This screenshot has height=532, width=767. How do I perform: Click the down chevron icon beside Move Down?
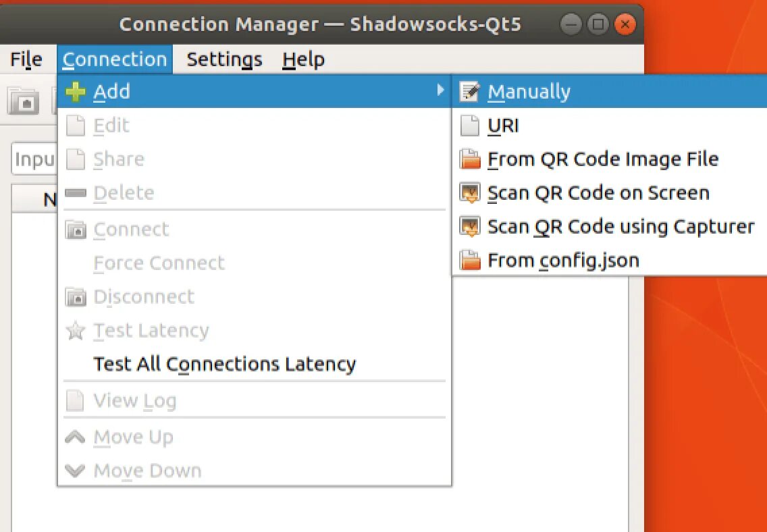tap(76, 471)
